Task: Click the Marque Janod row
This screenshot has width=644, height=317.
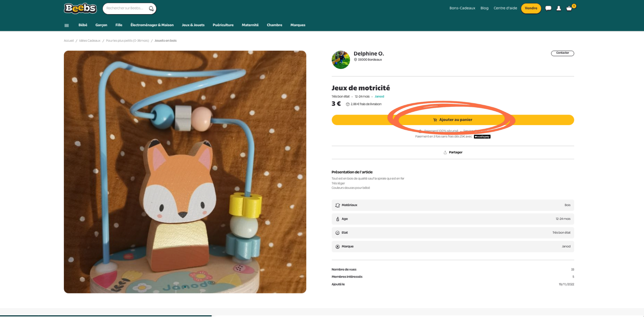Action: pos(453,246)
